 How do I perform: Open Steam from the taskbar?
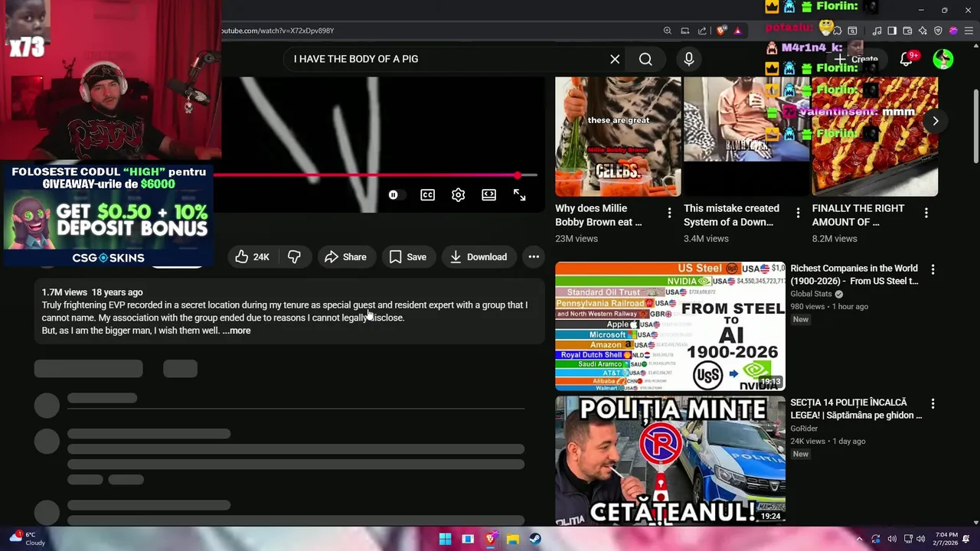(535, 539)
